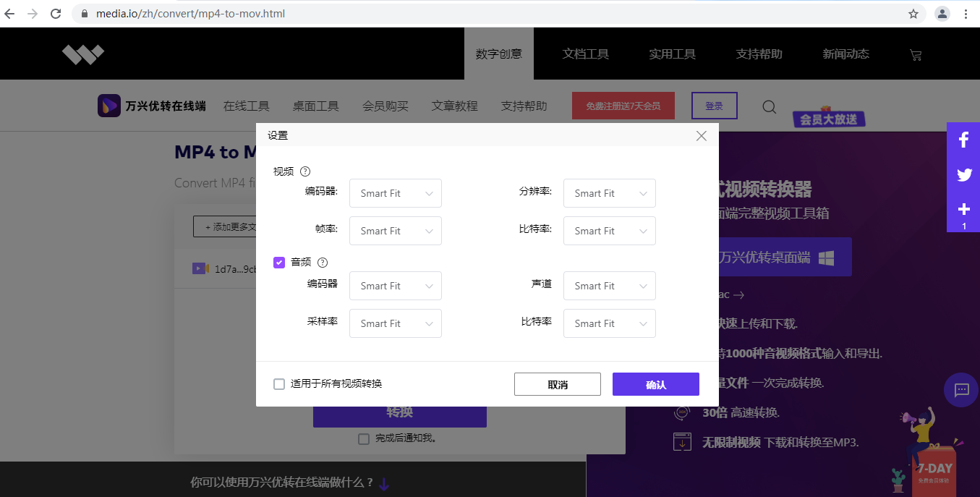The width and height of the screenshot is (980, 497).
Task: Share to Facebook via sidebar icon
Action: (963, 140)
